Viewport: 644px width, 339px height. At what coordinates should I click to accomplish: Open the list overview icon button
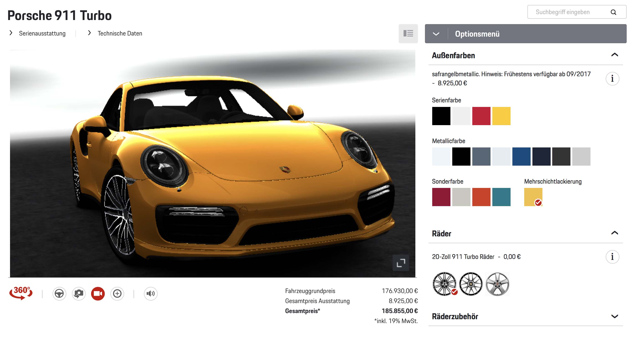[408, 33]
